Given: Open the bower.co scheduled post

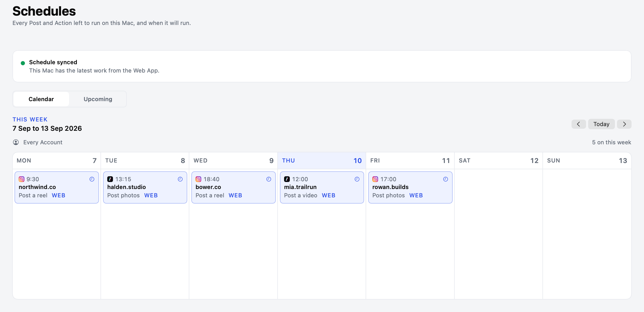Looking at the screenshot, I should tap(233, 187).
